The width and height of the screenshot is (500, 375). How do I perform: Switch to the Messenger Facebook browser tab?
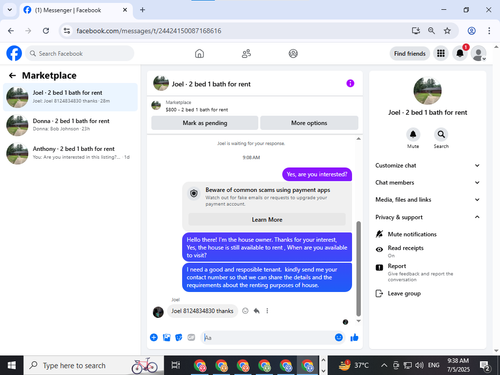pos(76,10)
